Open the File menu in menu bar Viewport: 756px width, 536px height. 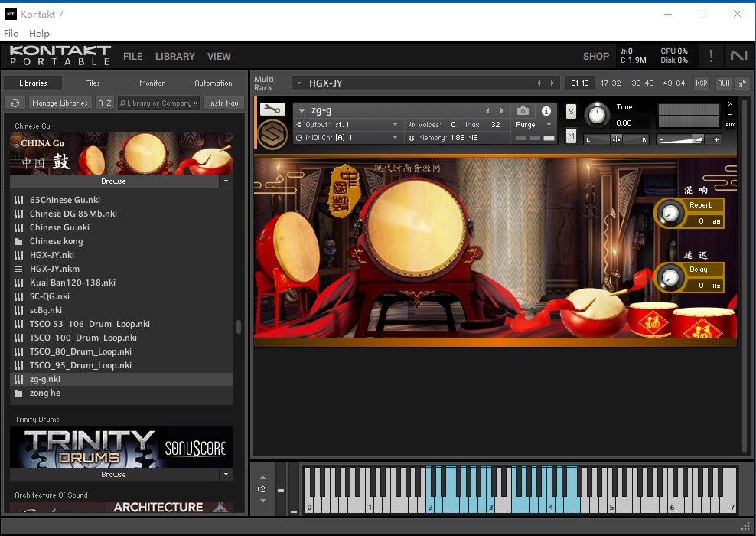click(11, 33)
